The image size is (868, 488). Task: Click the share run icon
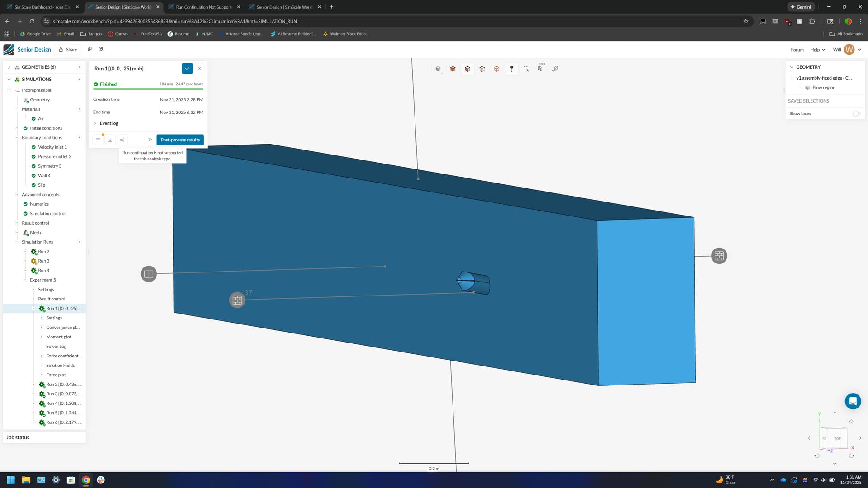click(123, 140)
